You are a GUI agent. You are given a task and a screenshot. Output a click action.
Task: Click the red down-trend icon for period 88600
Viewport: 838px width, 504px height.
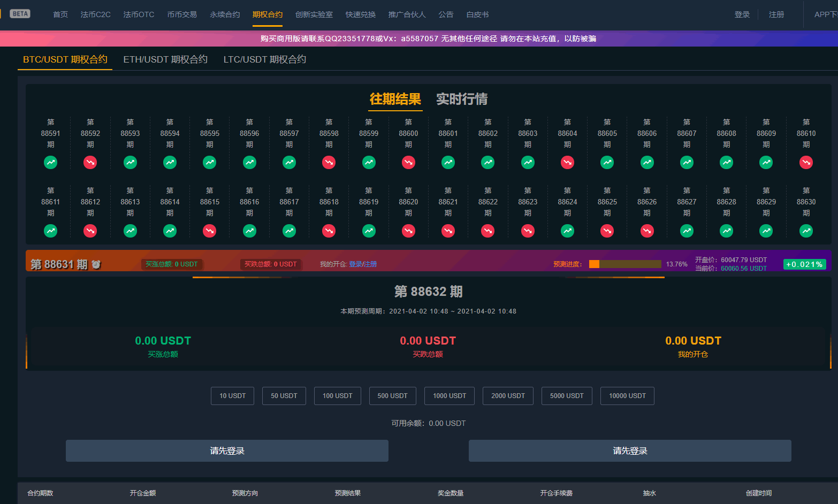[x=408, y=162]
